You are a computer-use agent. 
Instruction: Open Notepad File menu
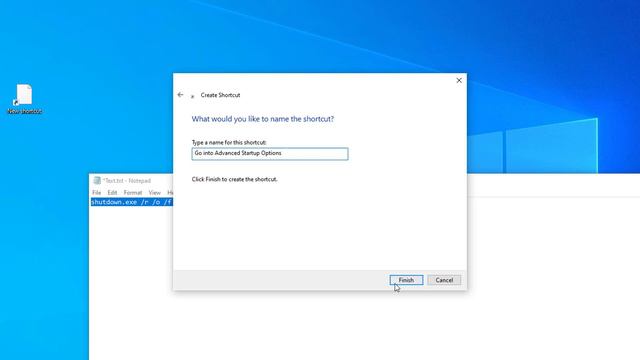[97, 192]
